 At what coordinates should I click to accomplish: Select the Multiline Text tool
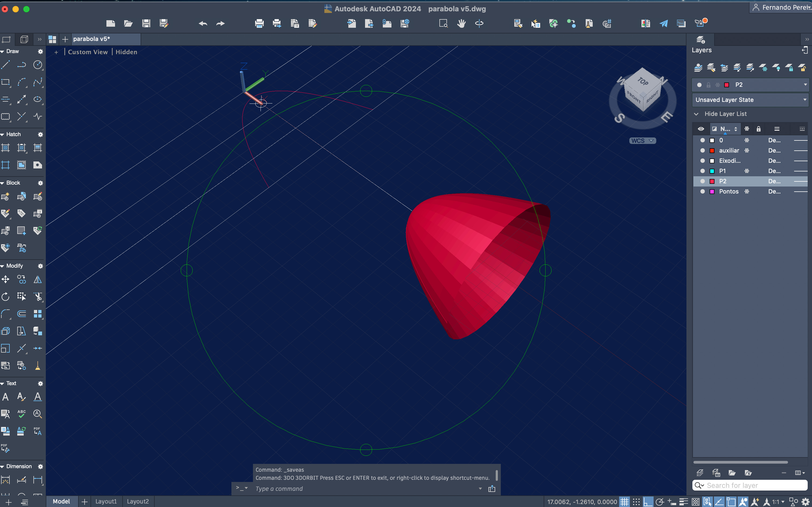point(6,397)
